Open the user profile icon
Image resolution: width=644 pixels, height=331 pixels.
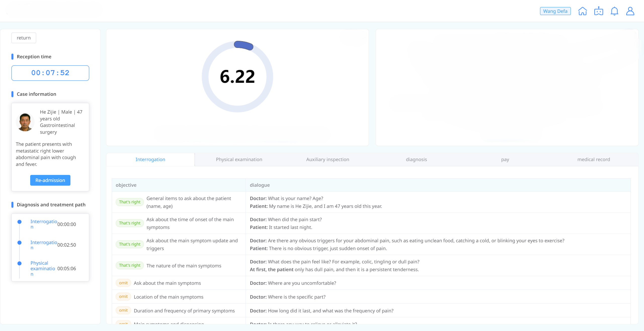pos(630,11)
